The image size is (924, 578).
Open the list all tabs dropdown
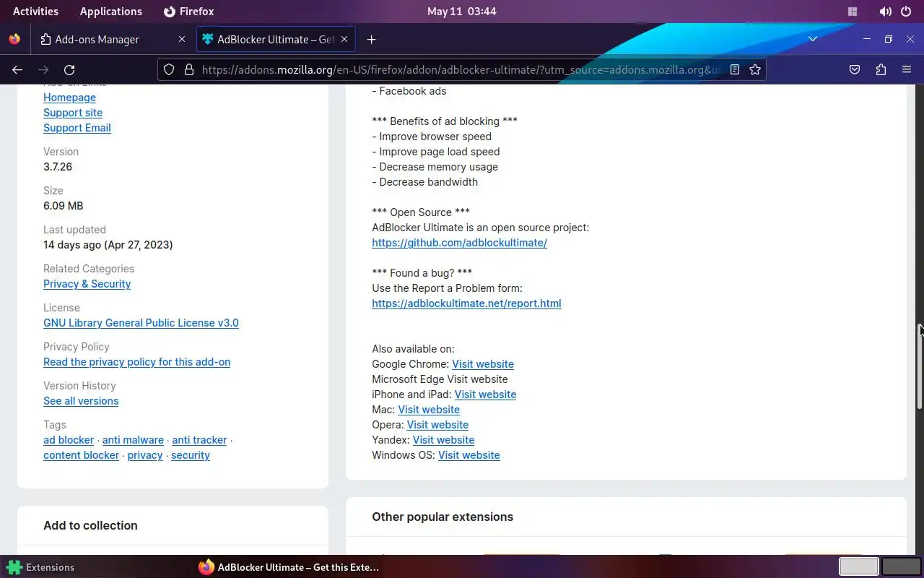tap(813, 39)
